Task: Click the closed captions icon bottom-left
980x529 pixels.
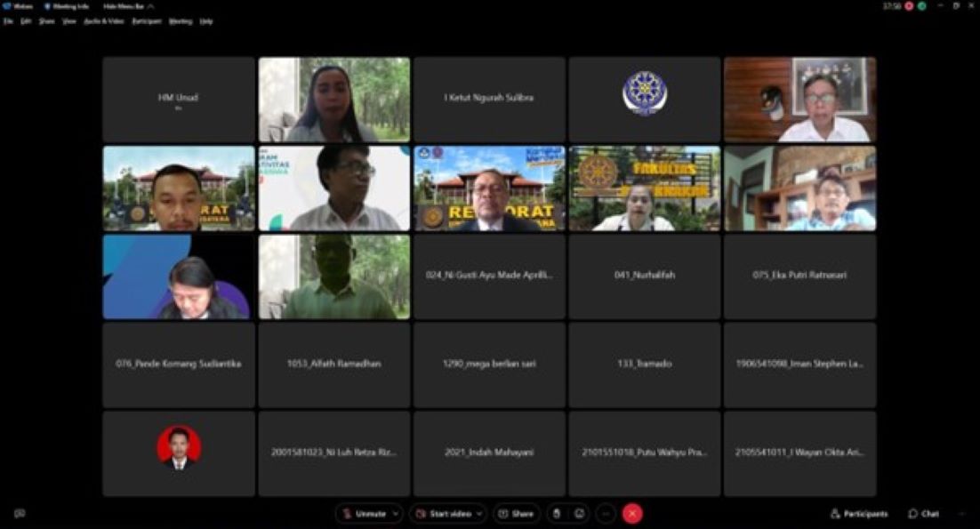Action: click(20, 513)
